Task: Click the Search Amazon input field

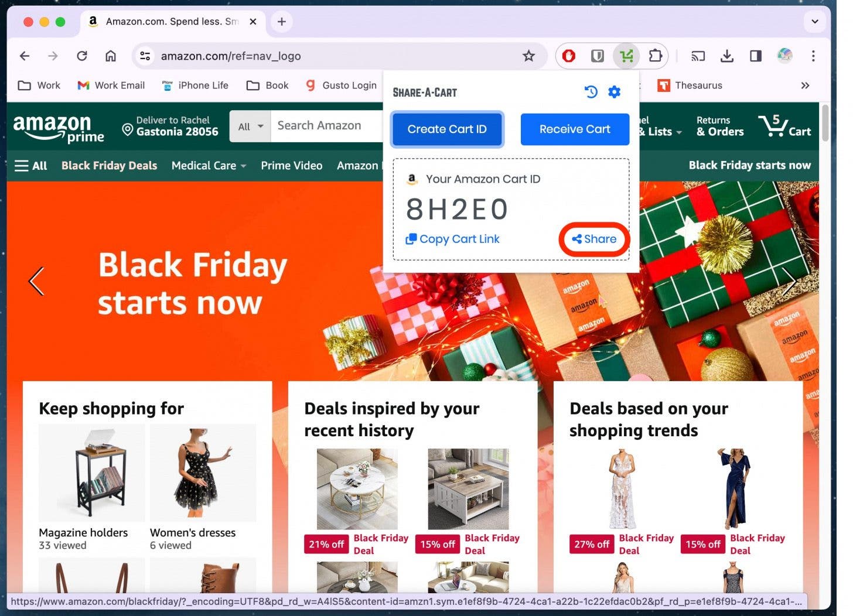Action: [327, 126]
